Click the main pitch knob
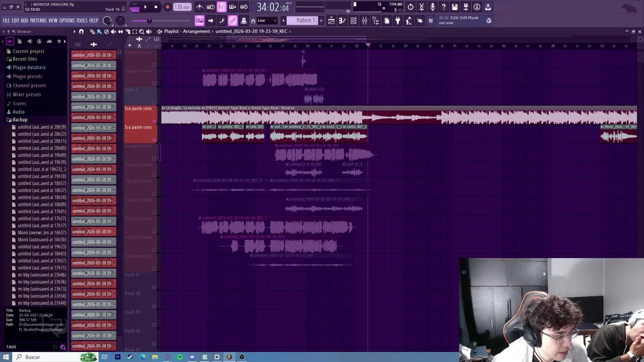Screen dimensions: 644x362 click(x=120, y=21)
